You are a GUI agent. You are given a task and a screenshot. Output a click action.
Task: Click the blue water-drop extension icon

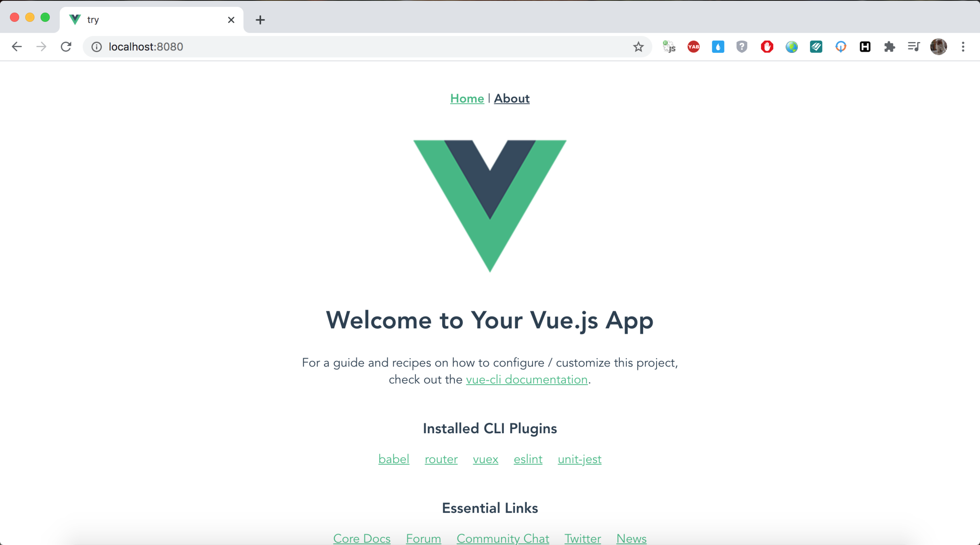pyautogui.click(x=718, y=47)
